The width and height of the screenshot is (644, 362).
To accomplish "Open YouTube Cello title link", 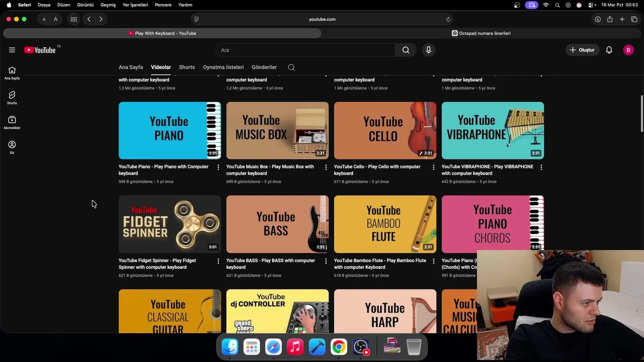I will pyautogui.click(x=377, y=170).
